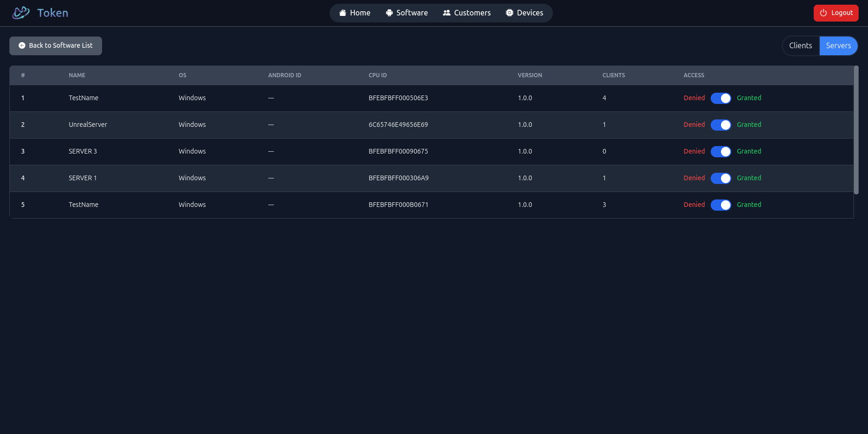
Task: Switch off access for SERVER 3
Action: tap(721, 152)
